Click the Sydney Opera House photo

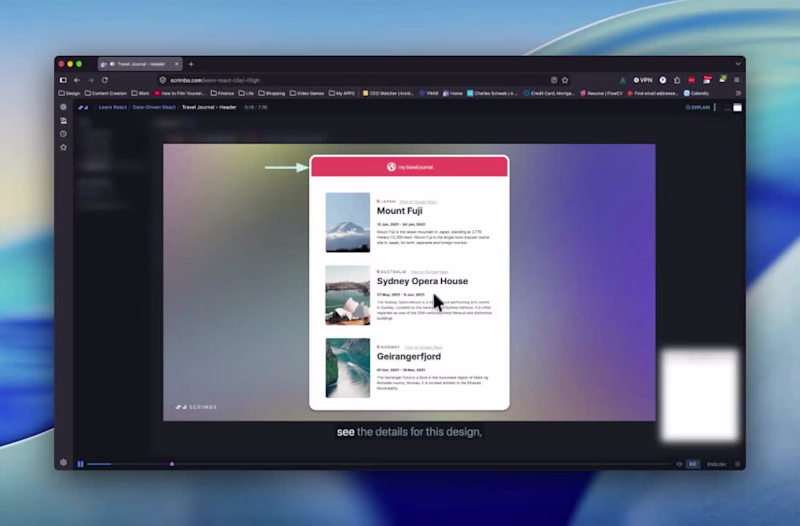(348, 295)
